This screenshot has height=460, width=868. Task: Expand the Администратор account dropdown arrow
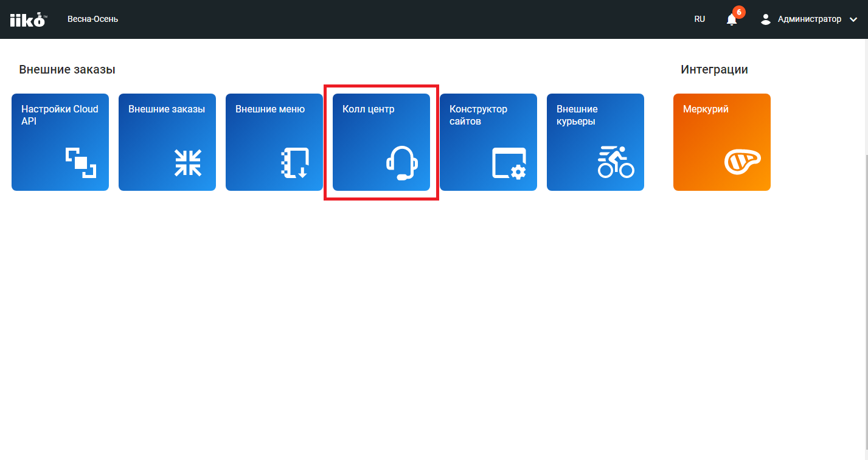pyautogui.click(x=853, y=19)
